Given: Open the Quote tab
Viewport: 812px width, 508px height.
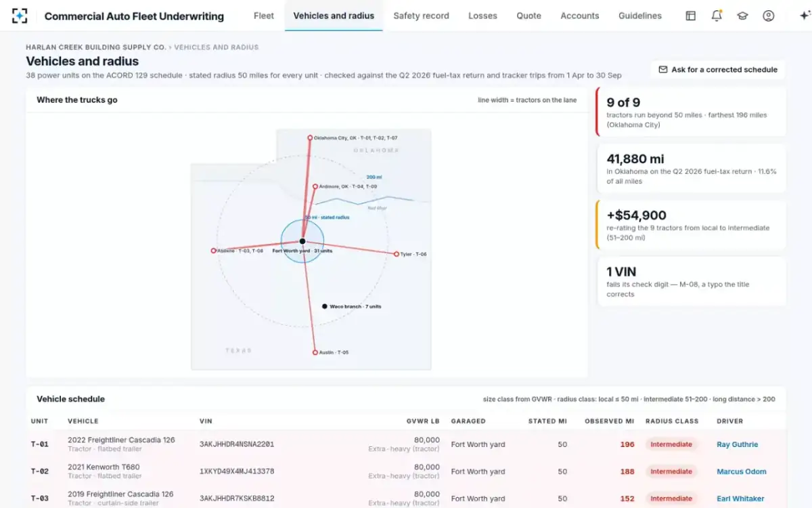Looking at the screenshot, I should [x=528, y=16].
